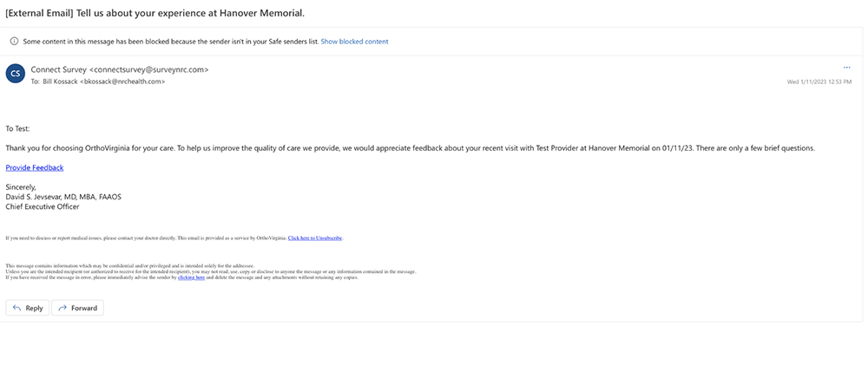868x365 pixels.
Task: Click the CS sender avatar circle
Action: 16,74
